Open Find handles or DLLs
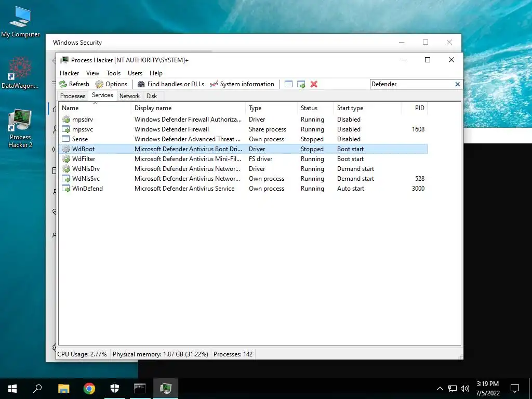 [170, 84]
